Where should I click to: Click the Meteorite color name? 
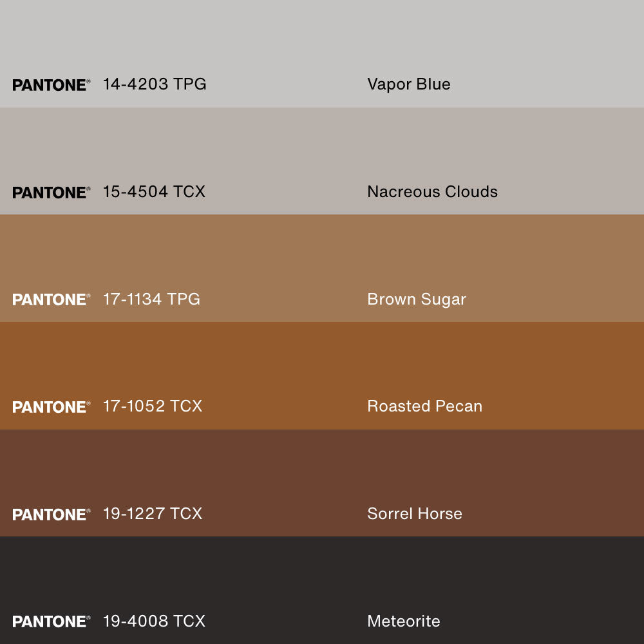click(403, 621)
